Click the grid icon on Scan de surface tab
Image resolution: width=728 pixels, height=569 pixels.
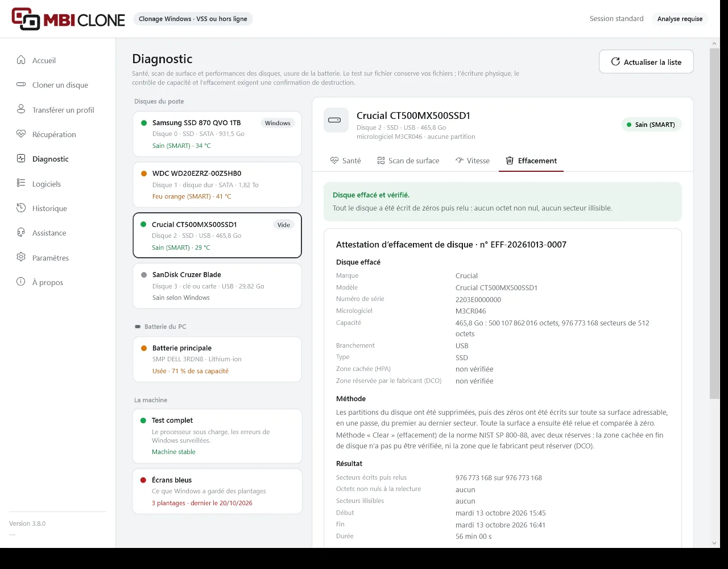pyautogui.click(x=381, y=160)
